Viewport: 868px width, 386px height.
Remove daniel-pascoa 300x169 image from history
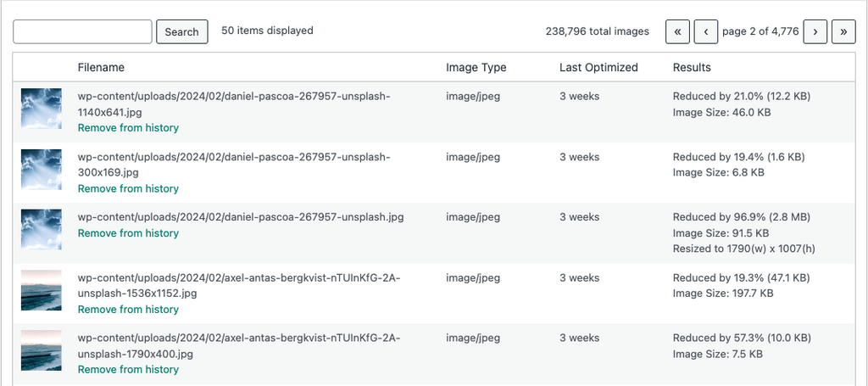[x=128, y=189]
